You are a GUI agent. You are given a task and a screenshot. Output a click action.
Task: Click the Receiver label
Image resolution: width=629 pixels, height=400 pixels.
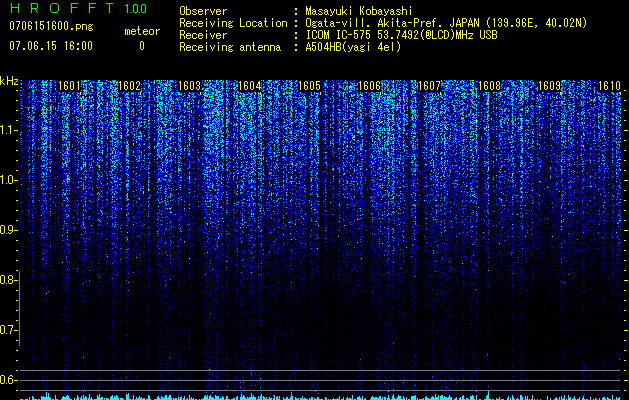click(203, 35)
